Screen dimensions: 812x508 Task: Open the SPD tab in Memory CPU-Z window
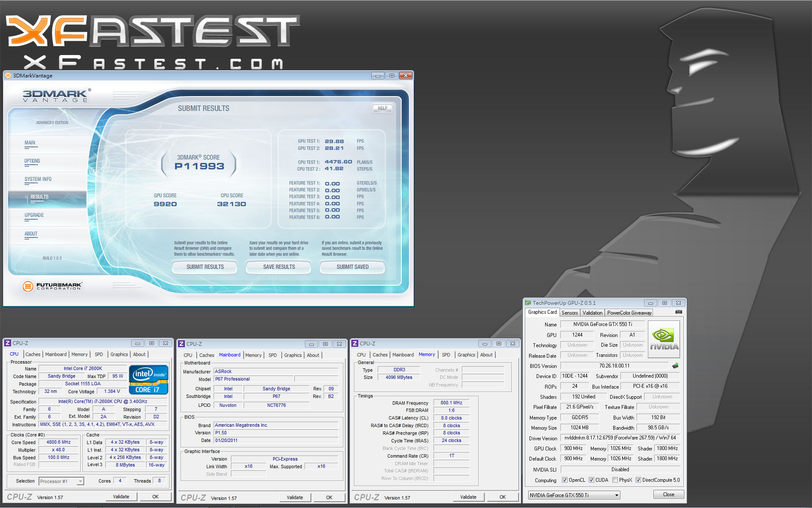coord(446,355)
